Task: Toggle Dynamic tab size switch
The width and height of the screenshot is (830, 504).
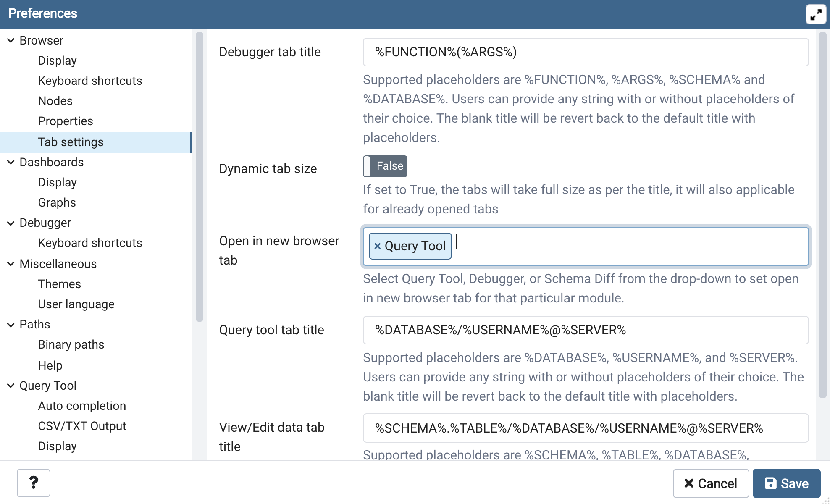Action: click(x=385, y=166)
